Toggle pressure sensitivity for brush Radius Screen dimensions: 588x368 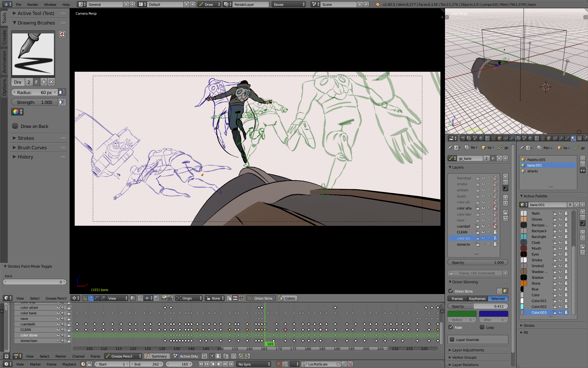point(62,92)
